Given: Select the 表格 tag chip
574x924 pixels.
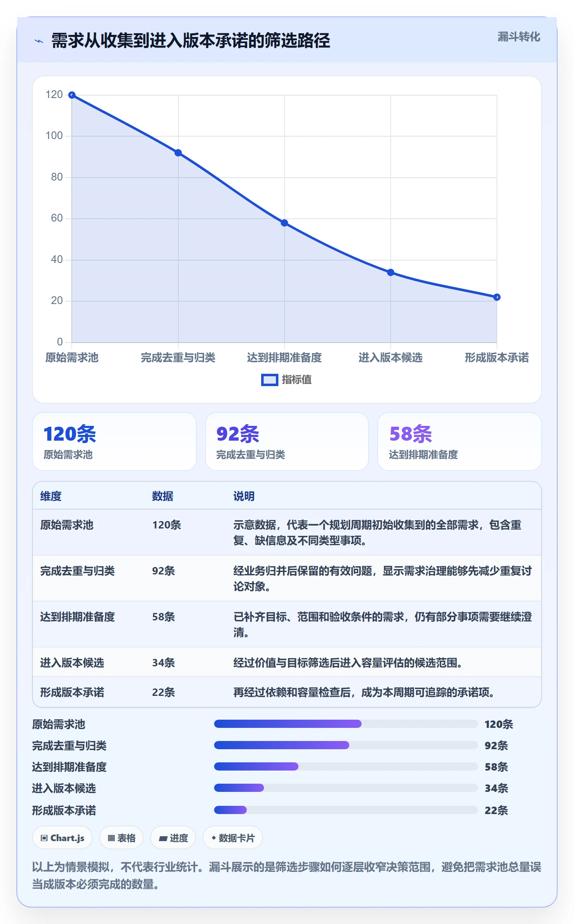Looking at the screenshot, I should coord(121,838).
